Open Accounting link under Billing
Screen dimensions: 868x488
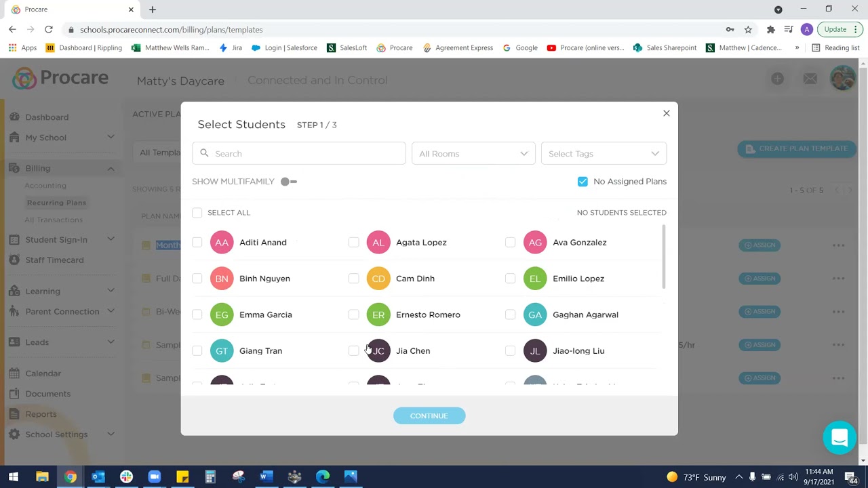click(x=45, y=186)
